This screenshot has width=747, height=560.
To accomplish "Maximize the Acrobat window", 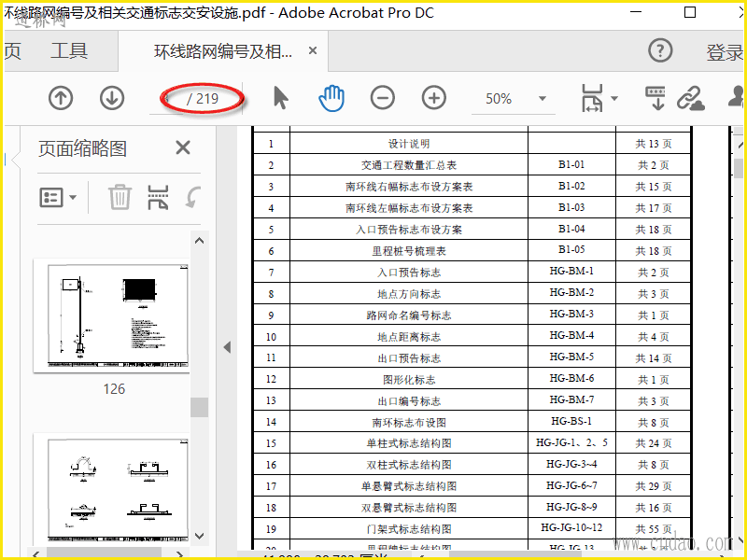I will (x=690, y=13).
